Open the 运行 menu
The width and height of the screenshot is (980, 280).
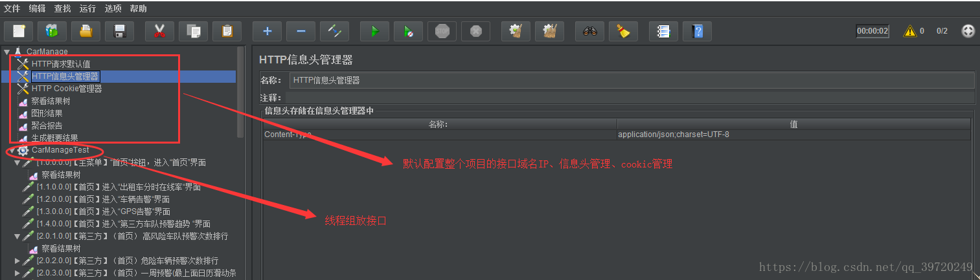coord(87,8)
